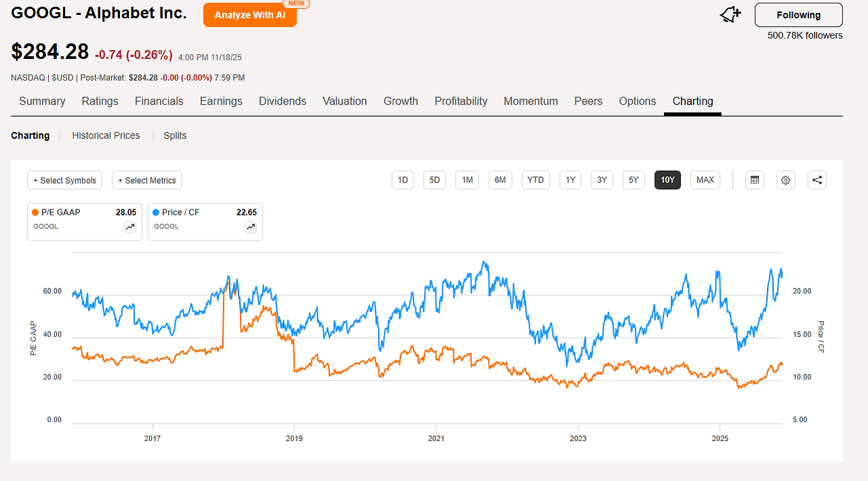Screen dimensions: 868x481
Task: Click the P/E GAAP trend line icon
Action: [130, 228]
